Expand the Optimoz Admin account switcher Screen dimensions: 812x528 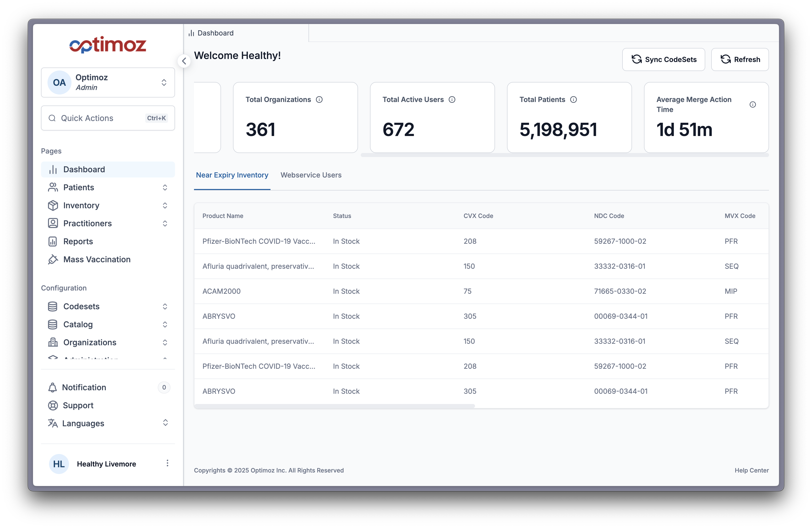coord(164,82)
